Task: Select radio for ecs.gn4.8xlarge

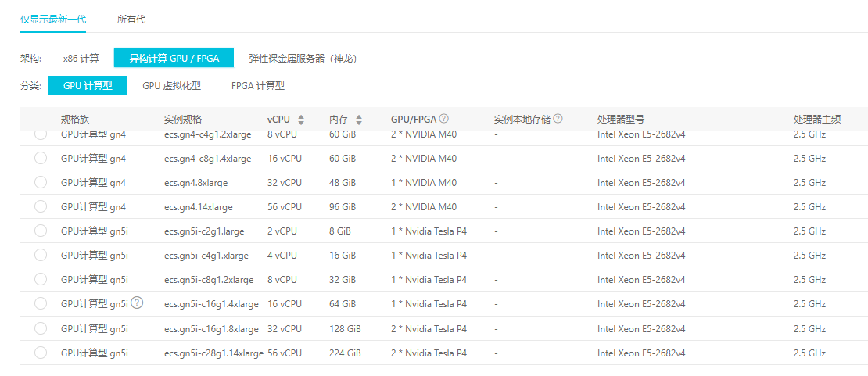Action: 41,182
